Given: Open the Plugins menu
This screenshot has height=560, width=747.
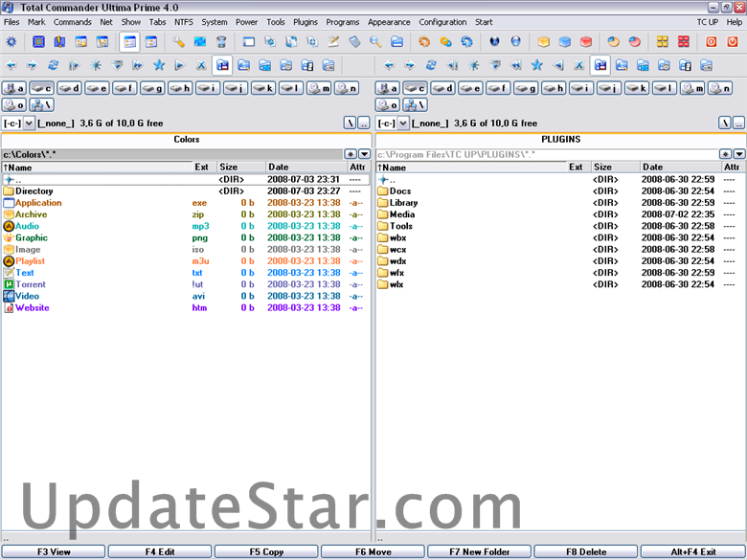Looking at the screenshot, I should pyautogui.click(x=306, y=22).
